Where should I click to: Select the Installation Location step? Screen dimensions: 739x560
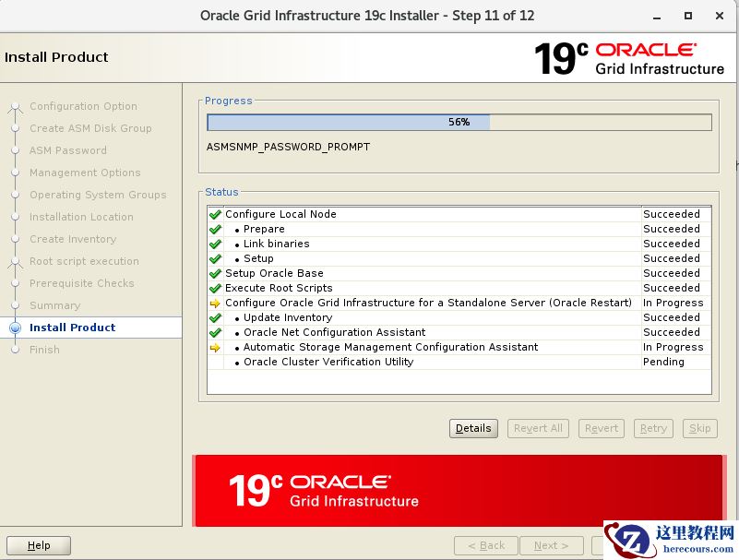pos(81,217)
